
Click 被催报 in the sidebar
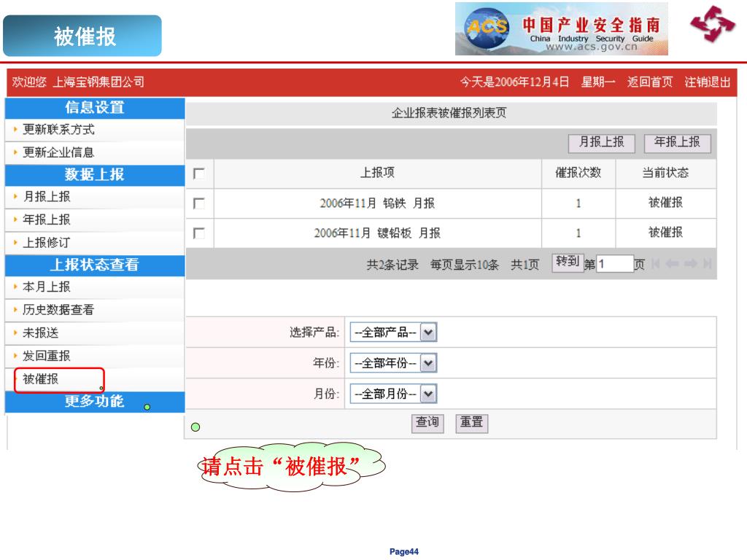(x=41, y=379)
